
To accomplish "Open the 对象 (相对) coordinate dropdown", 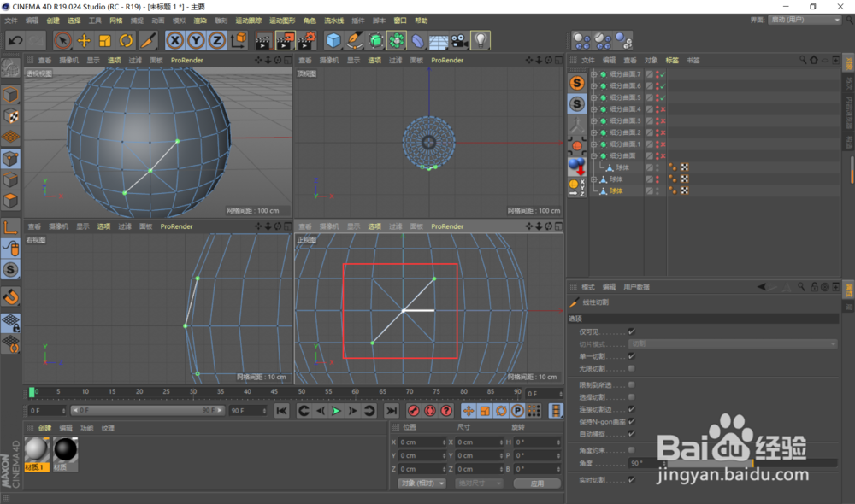I will (422, 483).
